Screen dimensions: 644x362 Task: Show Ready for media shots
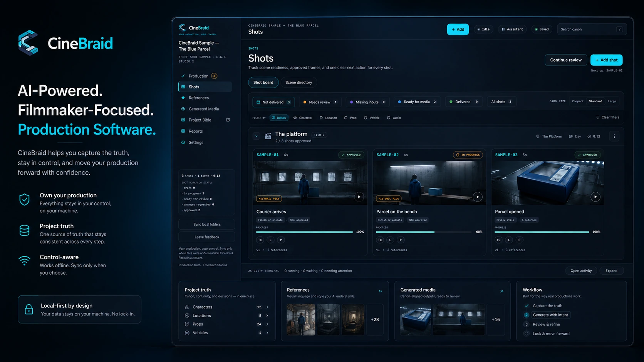pyautogui.click(x=418, y=102)
